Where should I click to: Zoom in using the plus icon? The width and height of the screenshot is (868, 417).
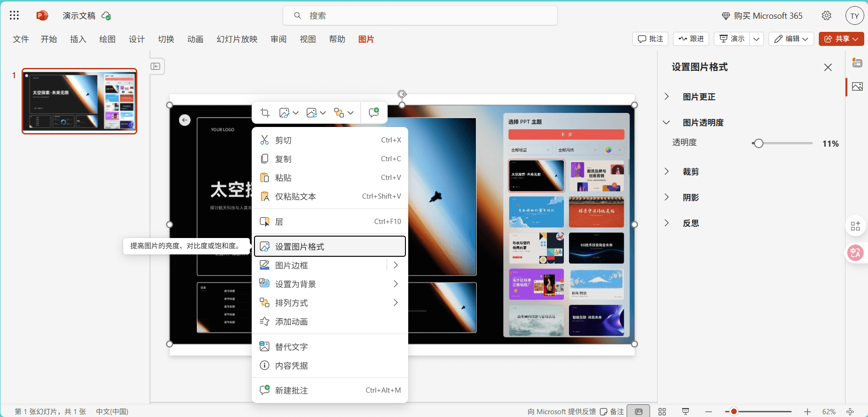[x=807, y=411]
